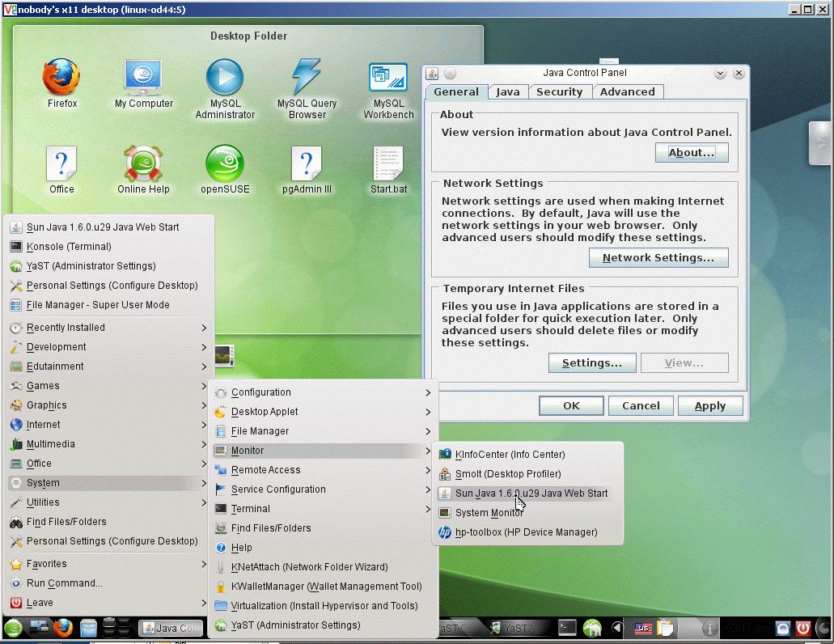Image resolution: width=834 pixels, height=644 pixels.
Task: Open the Office desktop icon
Action: pyautogui.click(x=61, y=170)
